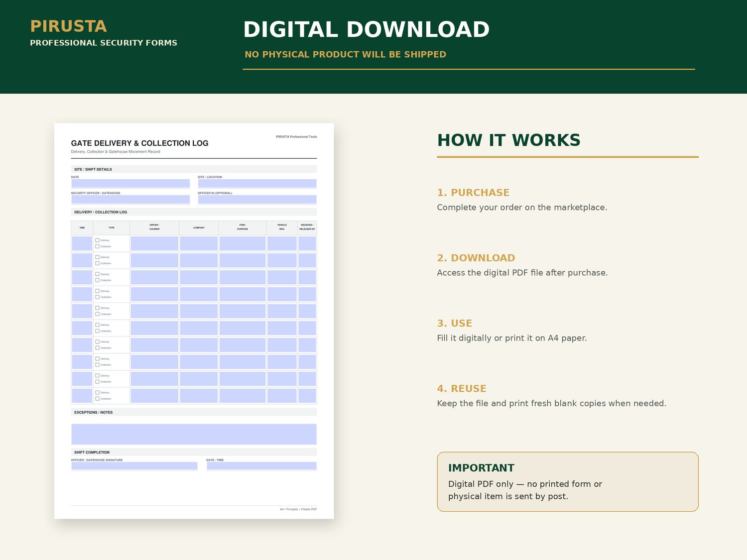Click the Exceptions / Notes text area
The height and width of the screenshot is (560, 747).
coord(194,434)
